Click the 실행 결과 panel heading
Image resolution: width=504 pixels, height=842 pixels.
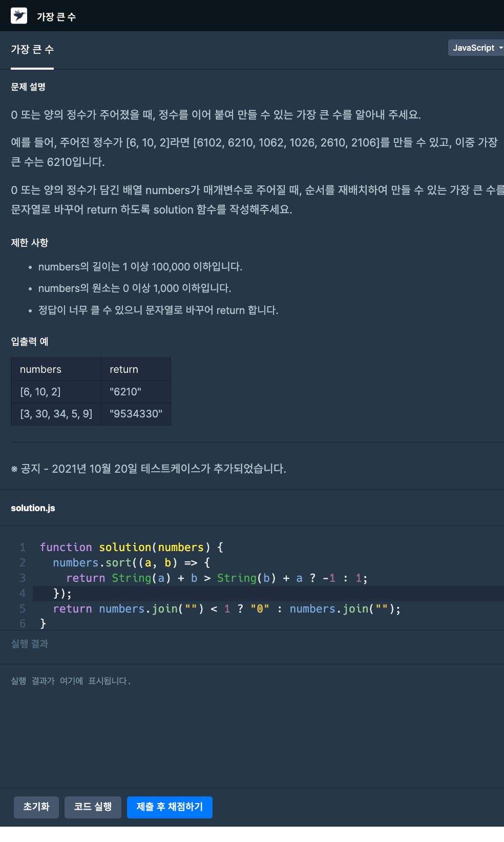point(30,644)
